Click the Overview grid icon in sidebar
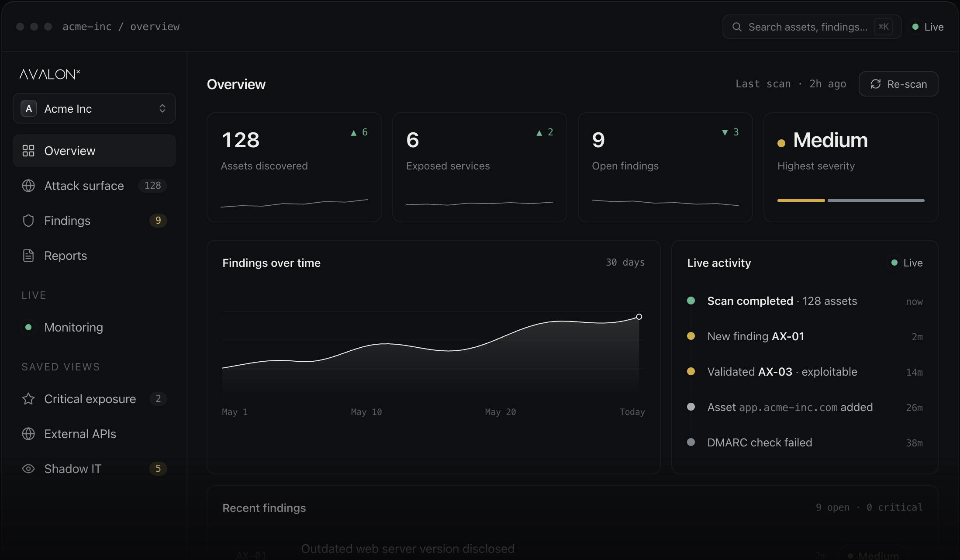Viewport: 960px width, 560px height. 28,151
